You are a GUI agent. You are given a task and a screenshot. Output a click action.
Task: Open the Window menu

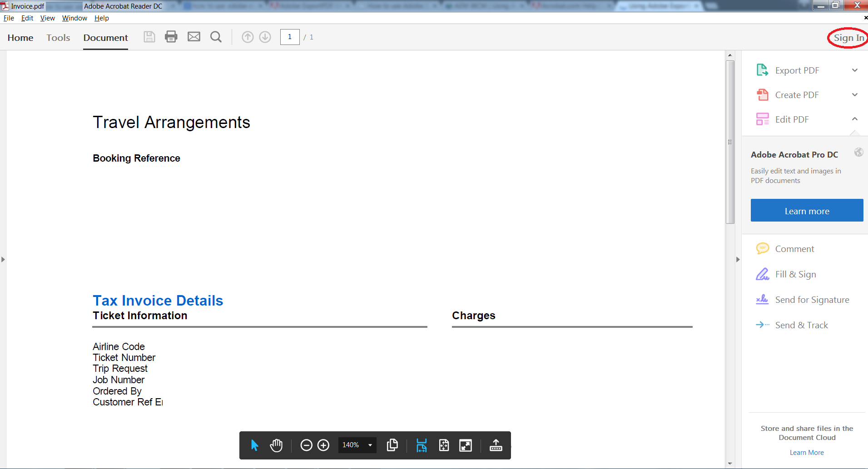74,18
